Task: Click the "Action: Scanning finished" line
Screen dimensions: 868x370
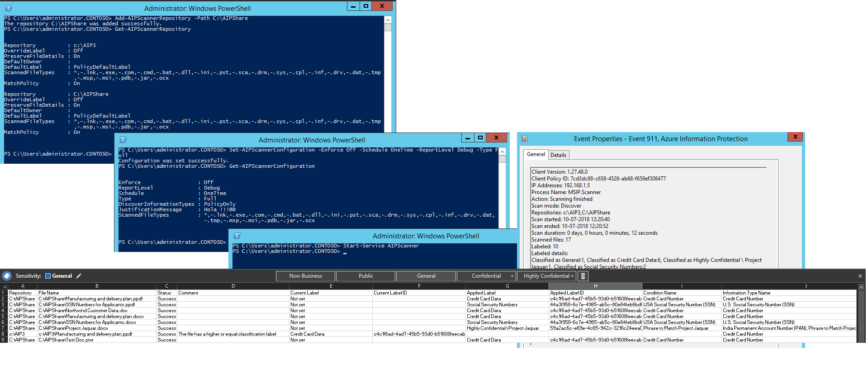Action: 562,199
